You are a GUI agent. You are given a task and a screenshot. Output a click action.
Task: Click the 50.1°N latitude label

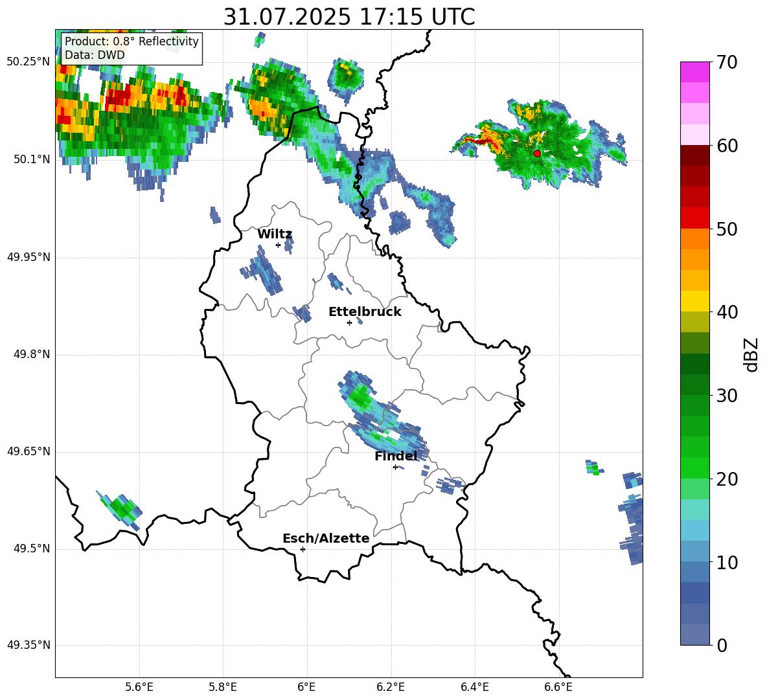pos(32,159)
